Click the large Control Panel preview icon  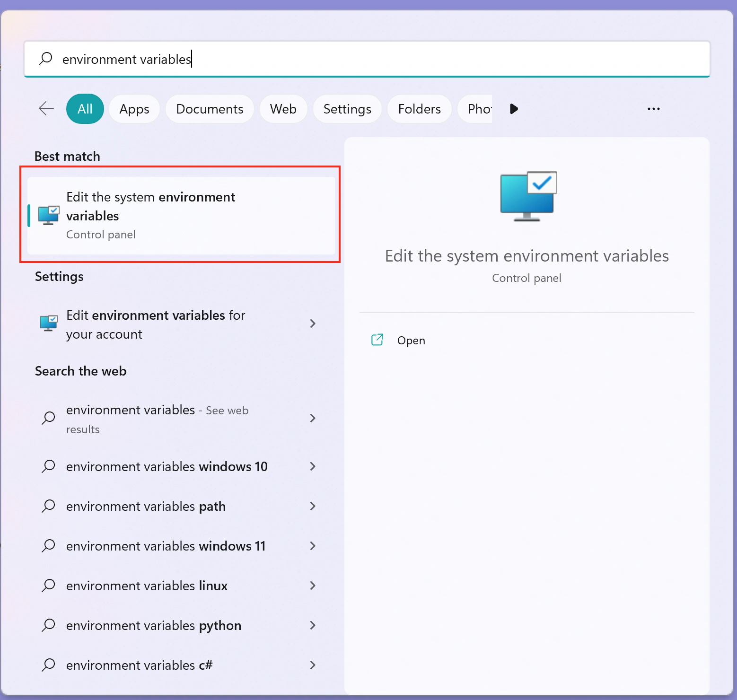coord(527,196)
